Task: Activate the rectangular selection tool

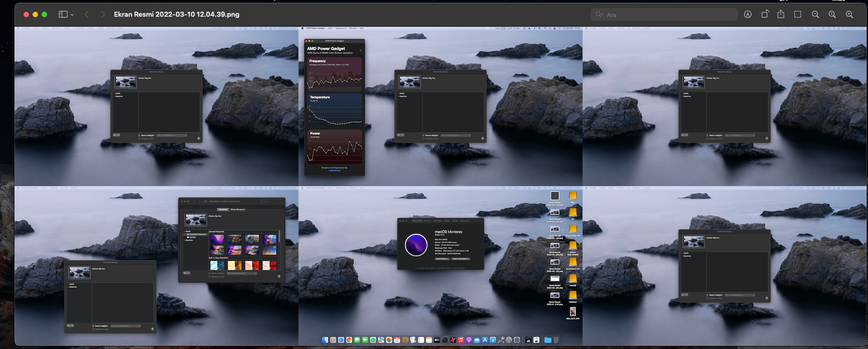Action: 797,14
